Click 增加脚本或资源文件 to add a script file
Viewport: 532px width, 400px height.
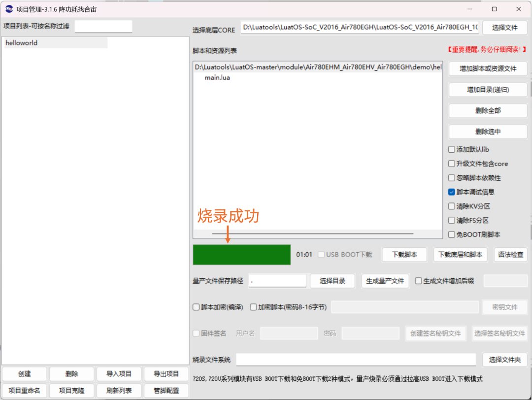487,68
